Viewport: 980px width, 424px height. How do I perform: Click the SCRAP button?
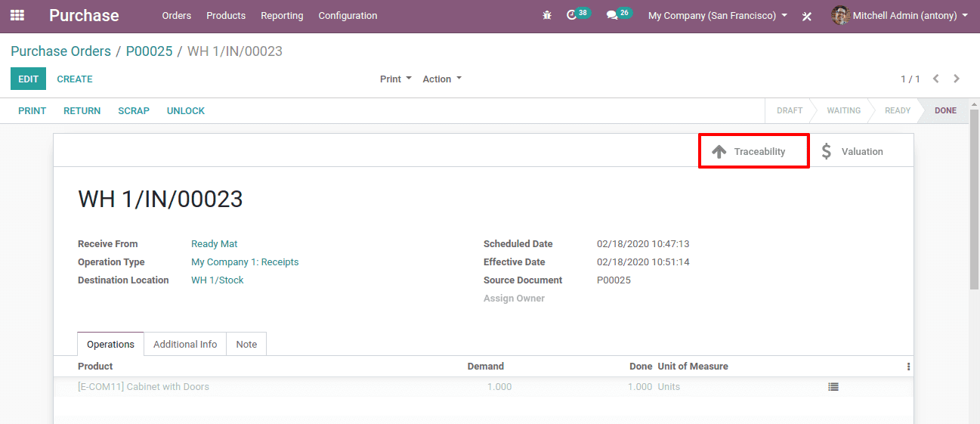tap(134, 110)
